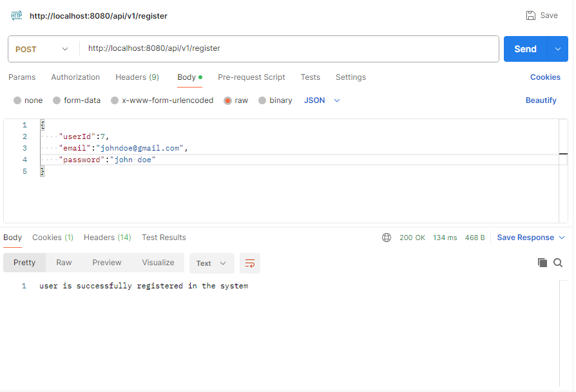Click the globe network status icon
Image resolution: width=576 pixels, height=392 pixels.
pos(386,237)
